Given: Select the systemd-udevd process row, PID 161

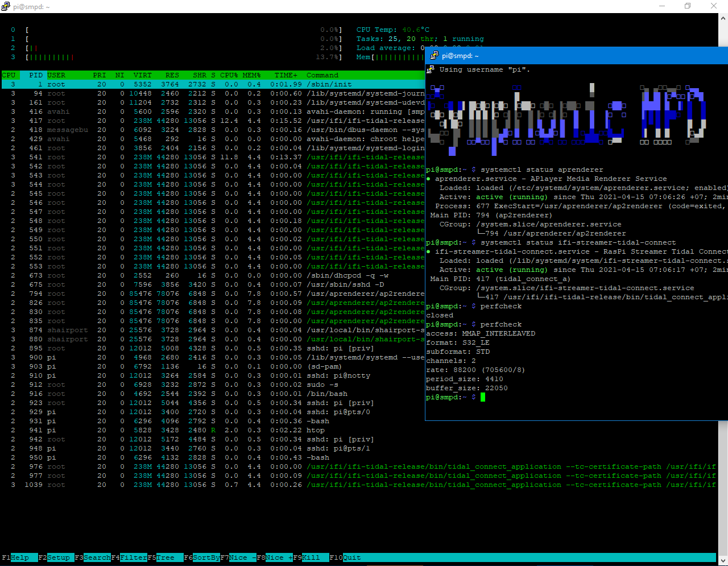Looking at the screenshot, I should pos(213,102).
